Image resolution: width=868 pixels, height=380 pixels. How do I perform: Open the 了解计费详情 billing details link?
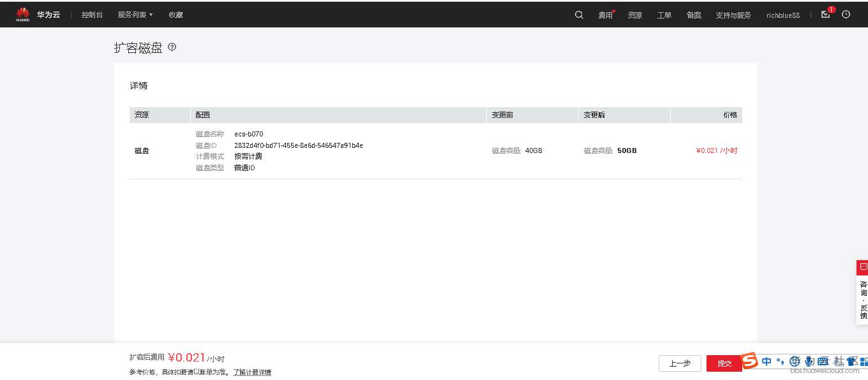pos(251,372)
